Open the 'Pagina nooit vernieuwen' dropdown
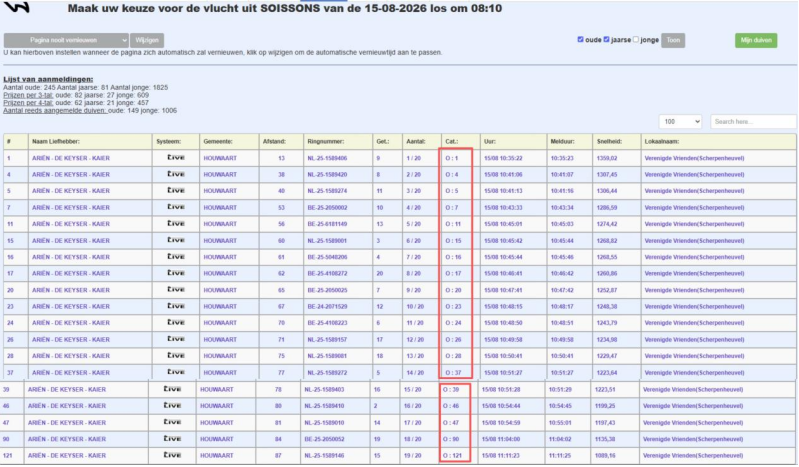Screen dimensions: 799x467 (66, 40)
